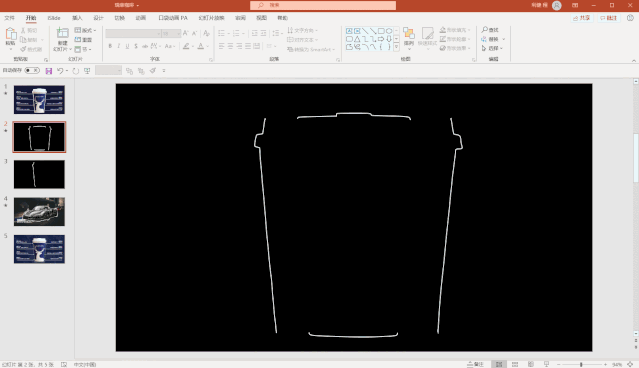Select the text box shape in gallery
This screenshot has width=639, height=368.
click(x=349, y=31)
